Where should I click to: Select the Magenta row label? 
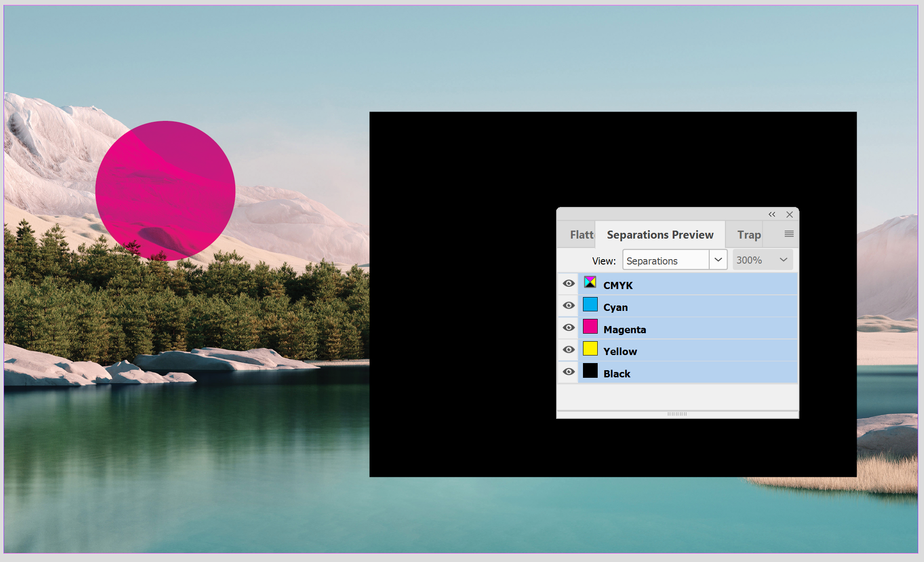(624, 330)
